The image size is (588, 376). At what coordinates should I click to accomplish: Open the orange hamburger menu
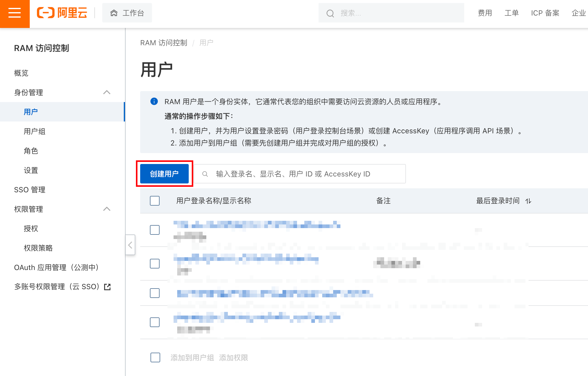point(15,13)
